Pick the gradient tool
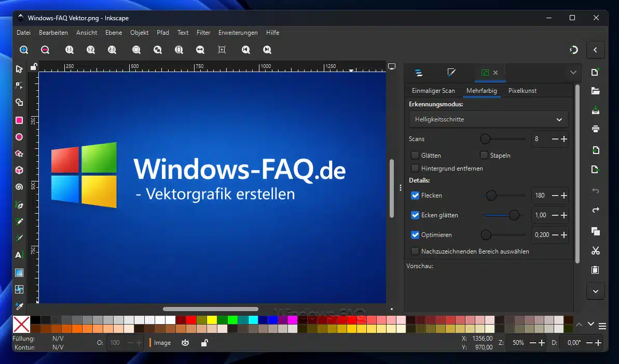 point(19,272)
